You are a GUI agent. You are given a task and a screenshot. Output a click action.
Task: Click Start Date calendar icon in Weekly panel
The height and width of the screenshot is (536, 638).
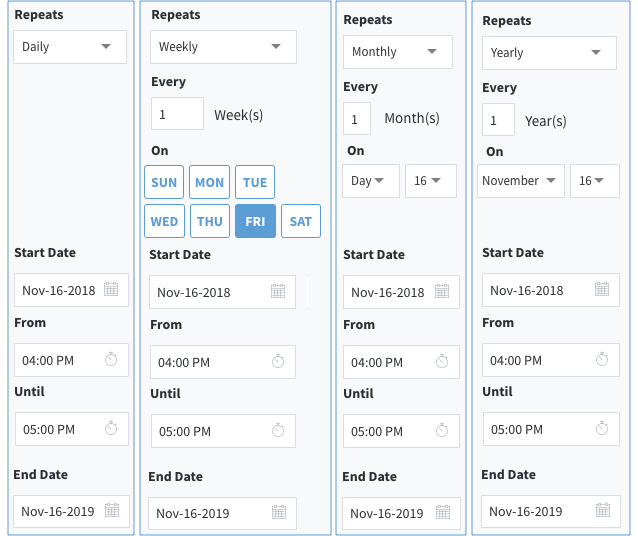(278, 292)
